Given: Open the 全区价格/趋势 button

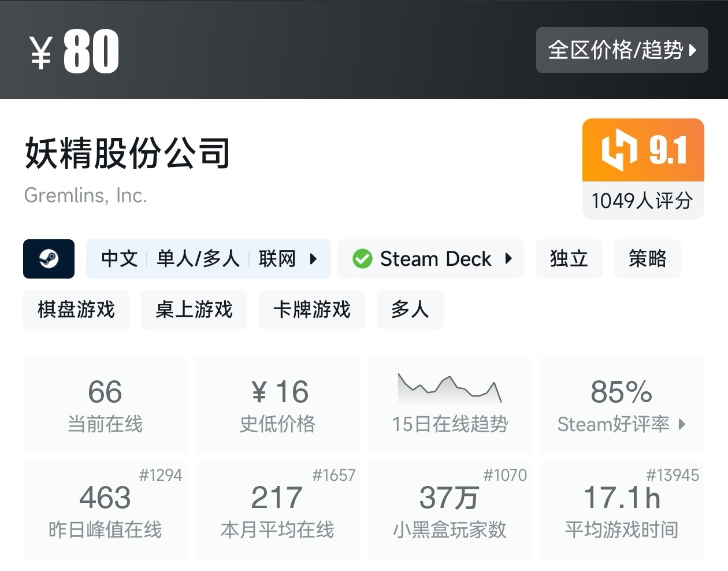Looking at the screenshot, I should coord(615,50).
